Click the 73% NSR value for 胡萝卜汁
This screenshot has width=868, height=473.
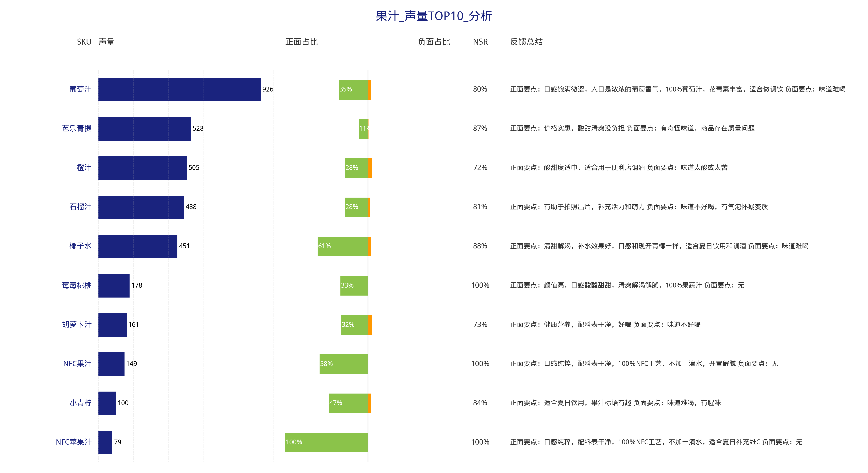tap(480, 325)
